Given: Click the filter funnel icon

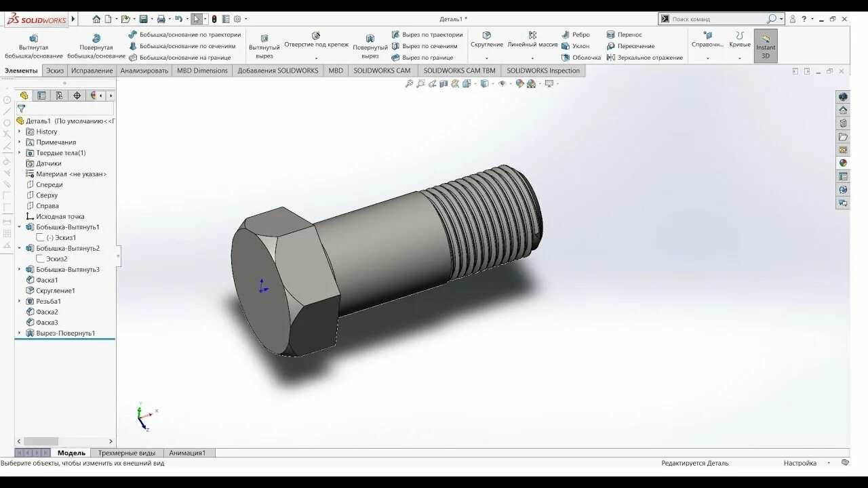Looking at the screenshot, I should point(21,108).
